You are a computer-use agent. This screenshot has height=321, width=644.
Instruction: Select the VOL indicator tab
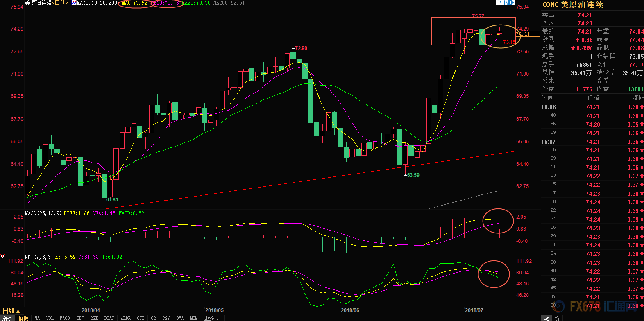pyautogui.click(x=50, y=318)
